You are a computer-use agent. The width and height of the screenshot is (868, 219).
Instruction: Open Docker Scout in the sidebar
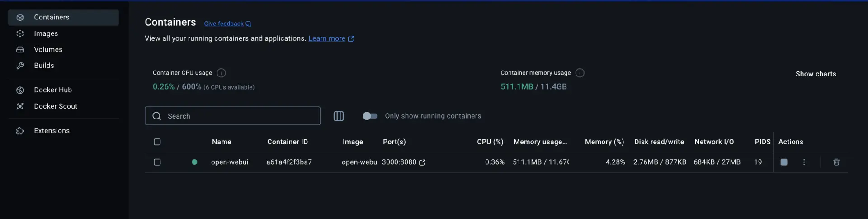click(x=63, y=106)
